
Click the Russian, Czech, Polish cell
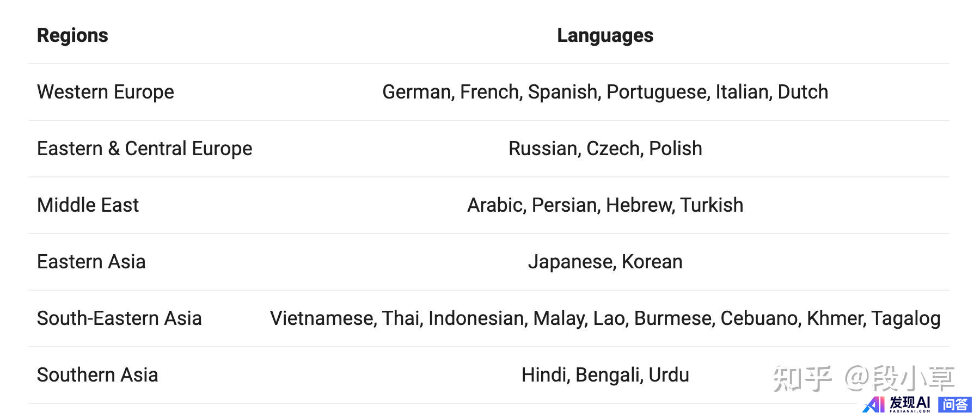pyautogui.click(x=605, y=149)
